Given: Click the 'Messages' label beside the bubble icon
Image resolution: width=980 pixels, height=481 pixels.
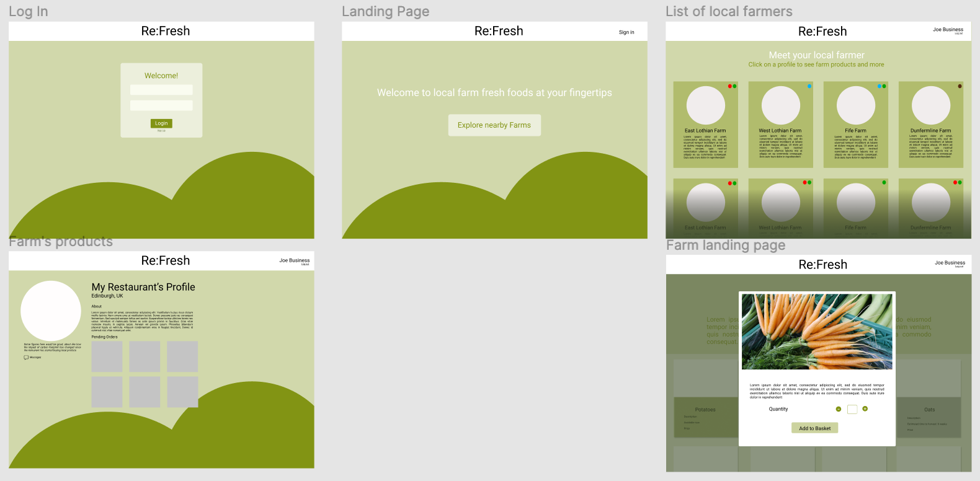Looking at the screenshot, I should pos(35,358).
